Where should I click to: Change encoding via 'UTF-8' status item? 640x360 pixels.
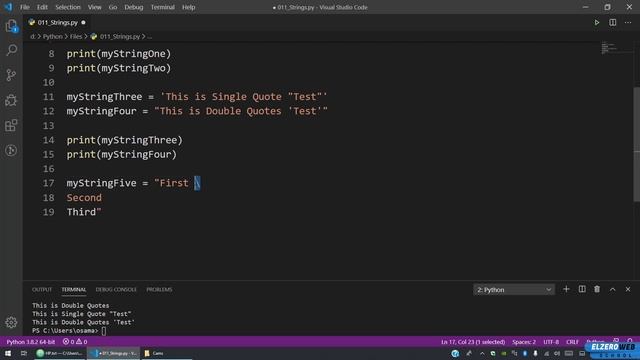551,342
